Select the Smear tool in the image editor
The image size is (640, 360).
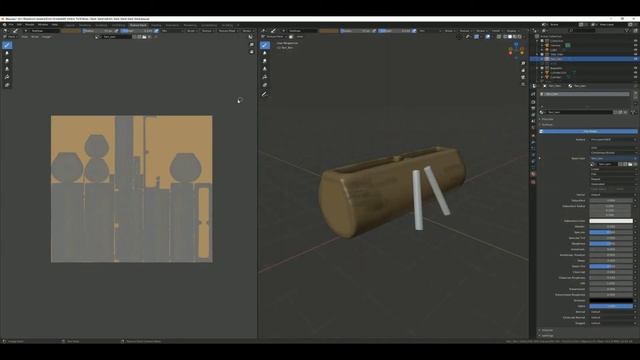coord(7,61)
